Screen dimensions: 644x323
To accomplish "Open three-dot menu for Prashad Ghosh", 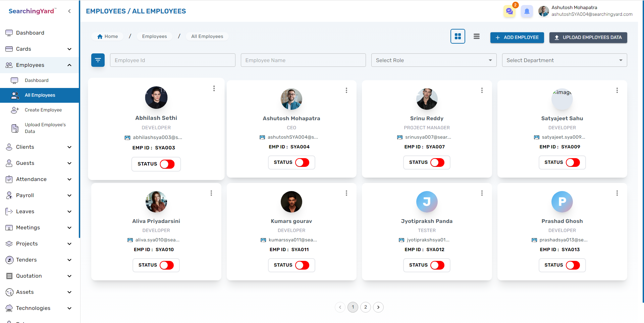I will (x=617, y=193).
